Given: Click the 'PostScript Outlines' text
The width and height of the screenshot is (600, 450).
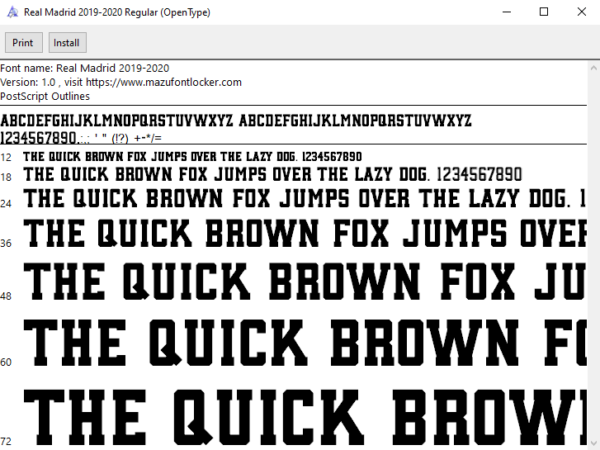Looking at the screenshot, I should (x=45, y=96).
